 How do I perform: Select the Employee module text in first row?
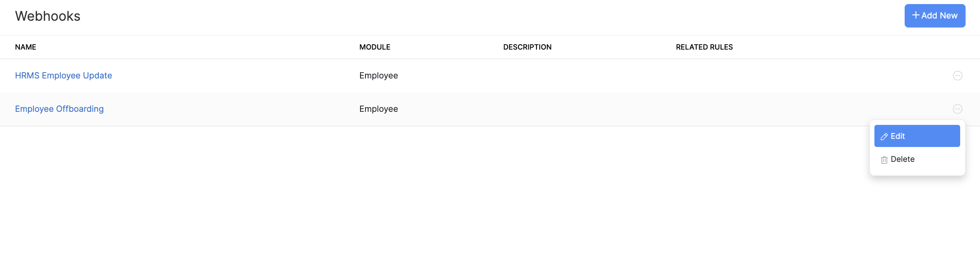pyautogui.click(x=378, y=75)
